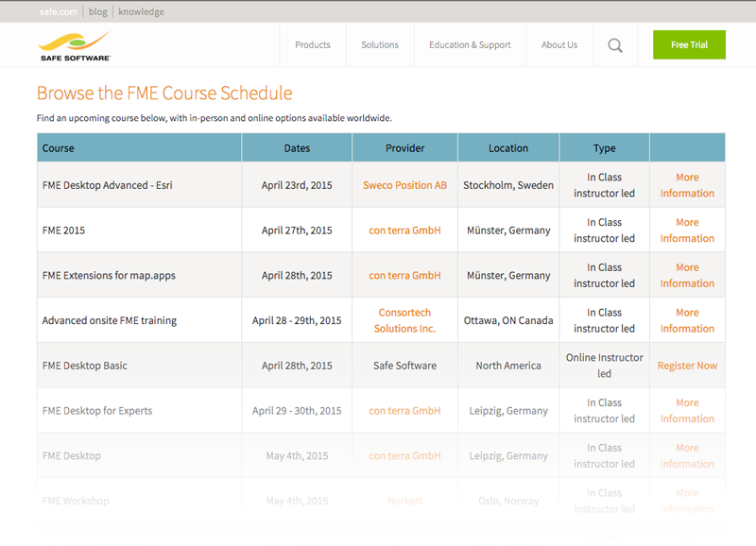Click the 'April 27th, 2015' date cell
Screen dimensions: 756x546
pos(297,230)
